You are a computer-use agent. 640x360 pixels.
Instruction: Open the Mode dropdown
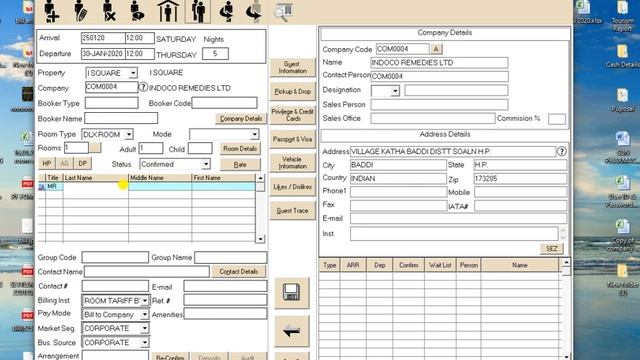[x=254, y=134]
